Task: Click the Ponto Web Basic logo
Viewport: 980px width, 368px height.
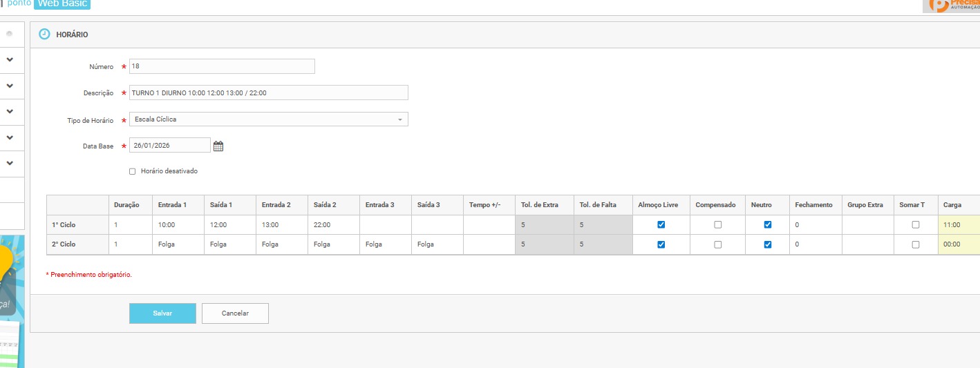Action: tap(48, 3)
